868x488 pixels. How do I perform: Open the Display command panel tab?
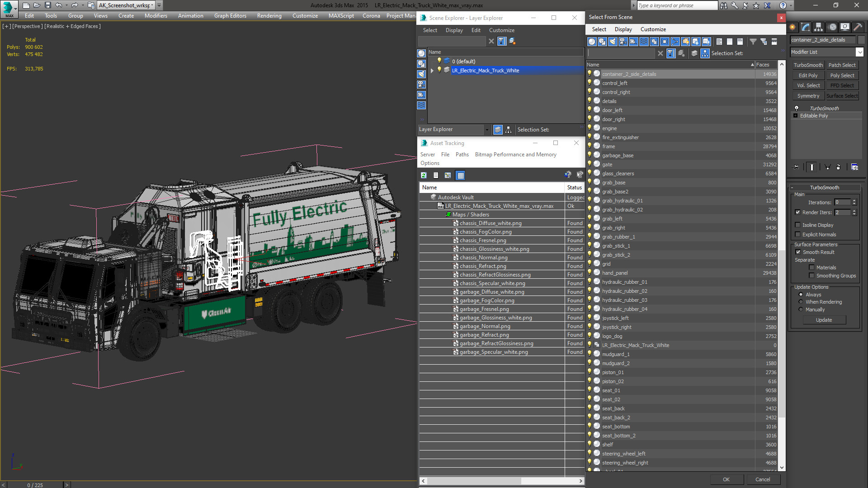(x=844, y=27)
